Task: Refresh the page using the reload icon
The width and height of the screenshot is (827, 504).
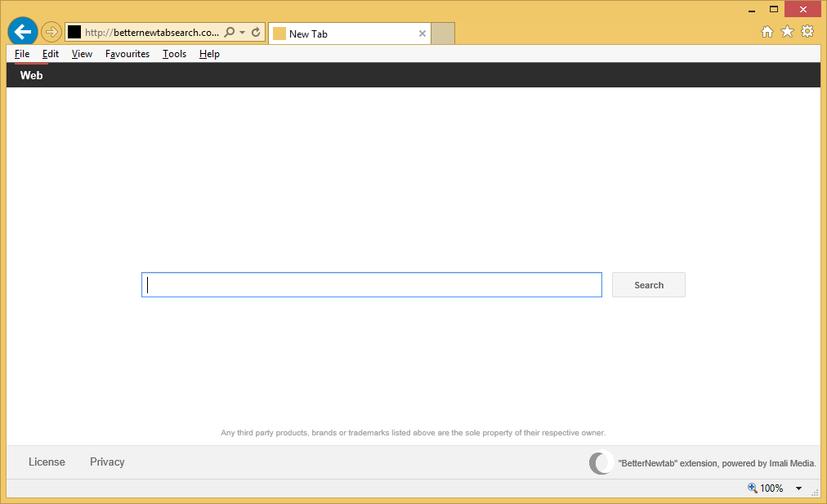Action: pyautogui.click(x=256, y=33)
